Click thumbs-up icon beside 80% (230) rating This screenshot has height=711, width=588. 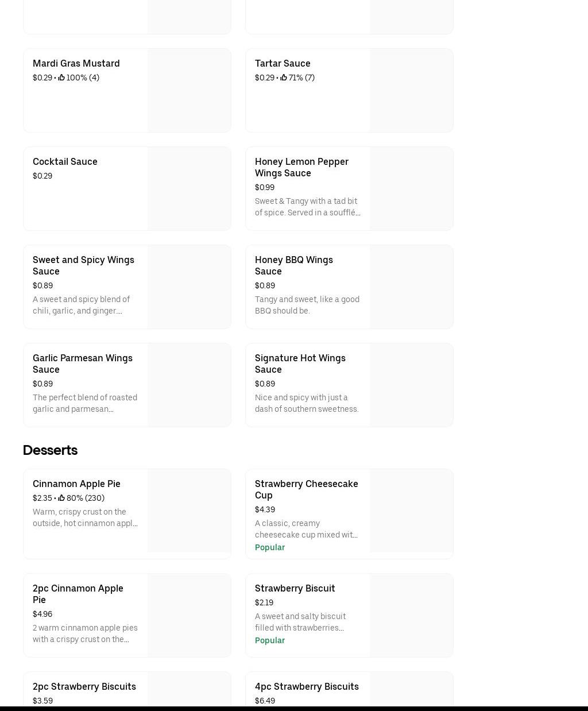61,498
